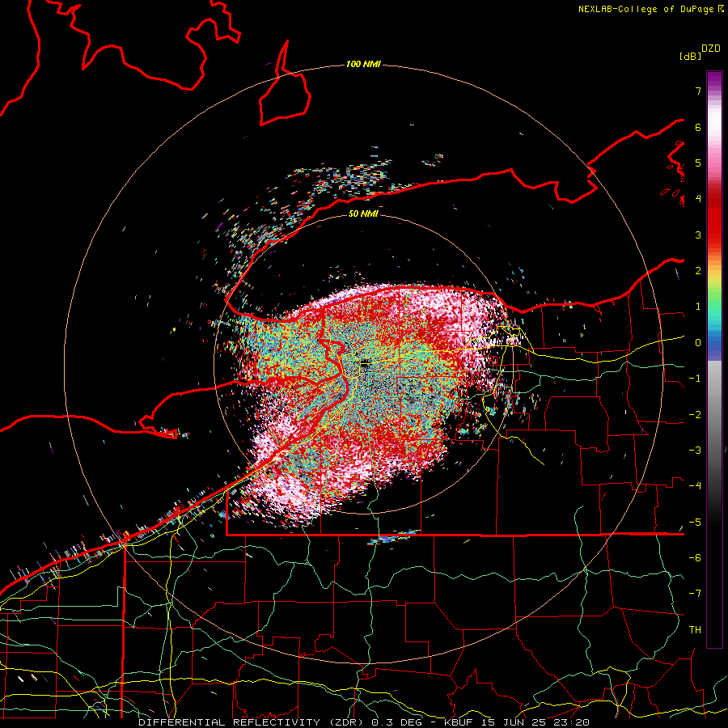Screen dimensions: 728x728
Task: Click the KBUF station identifier in the caption
Action: click(x=457, y=722)
